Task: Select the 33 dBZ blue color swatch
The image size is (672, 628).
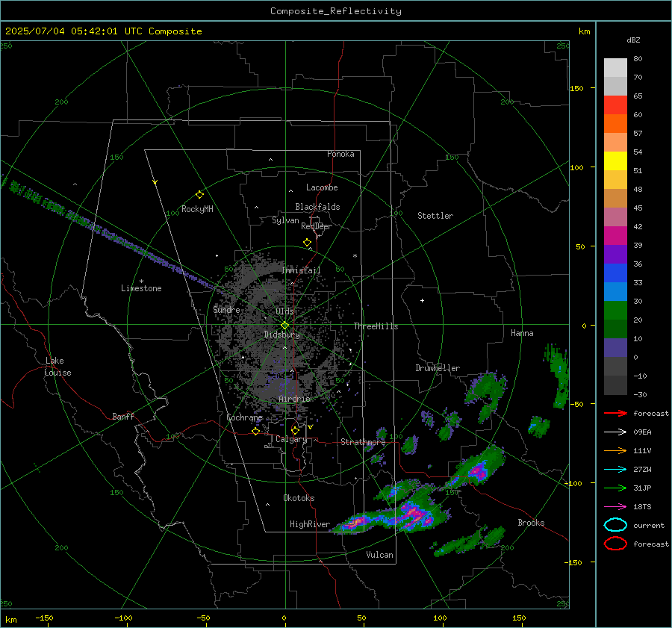Action: click(615, 273)
